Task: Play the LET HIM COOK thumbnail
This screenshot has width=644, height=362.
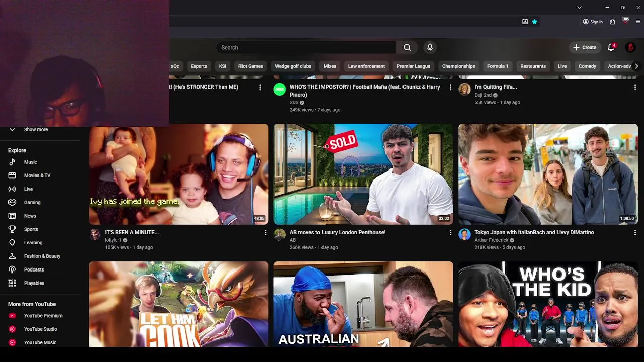Action: click(x=179, y=304)
